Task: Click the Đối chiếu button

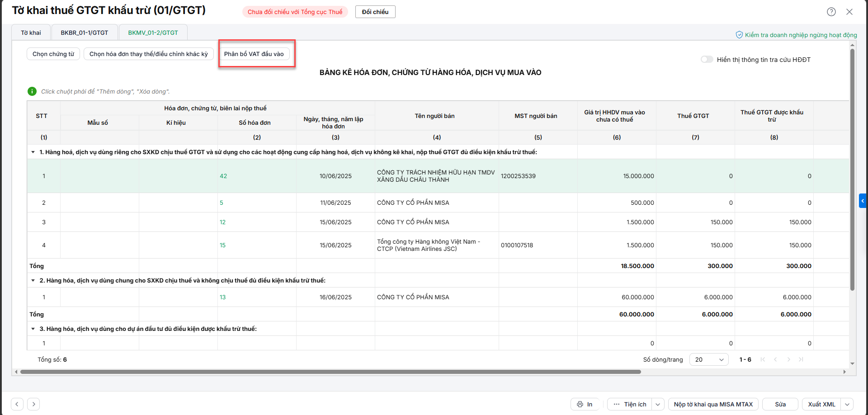Action: [x=375, y=12]
